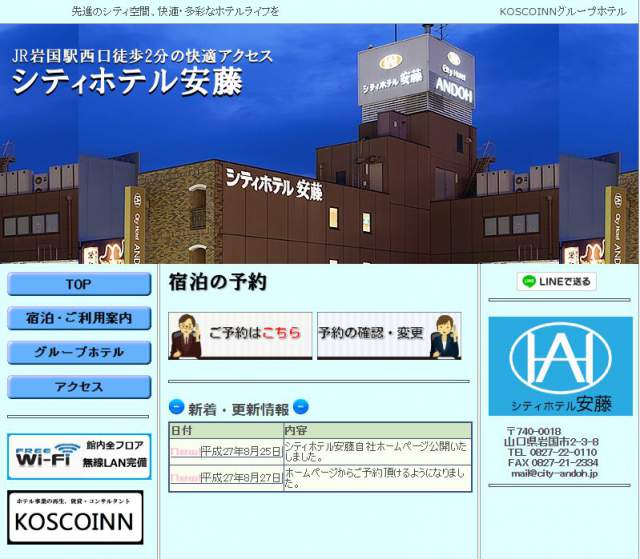Click the 宿泊の予約 heading
640x559 pixels.
pos(218,282)
